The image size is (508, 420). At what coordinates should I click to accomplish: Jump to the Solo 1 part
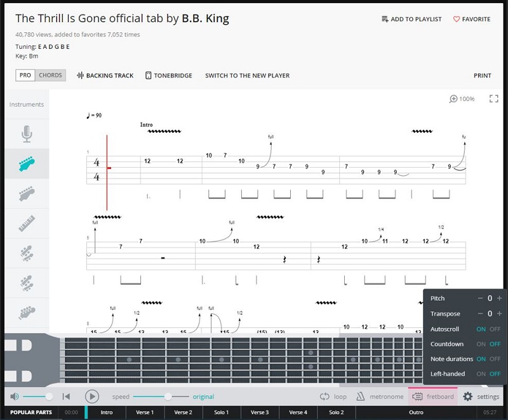coord(221,412)
